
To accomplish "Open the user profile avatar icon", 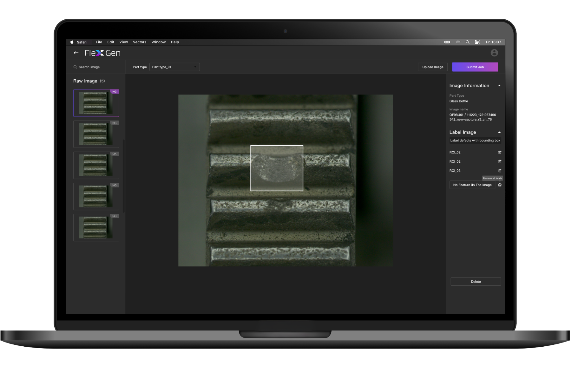I will [494, 53].
